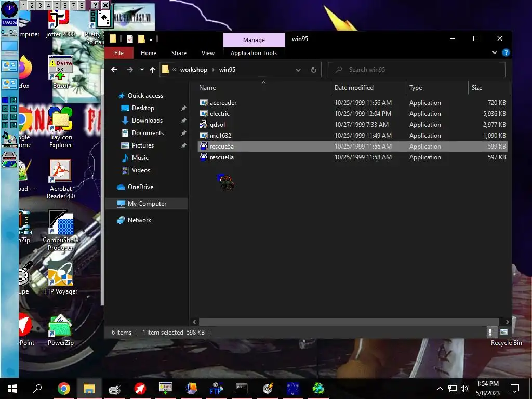Click New folder icon in title toolbar
This screenshot has height=399, width=532.
click(x=141, y=39)
